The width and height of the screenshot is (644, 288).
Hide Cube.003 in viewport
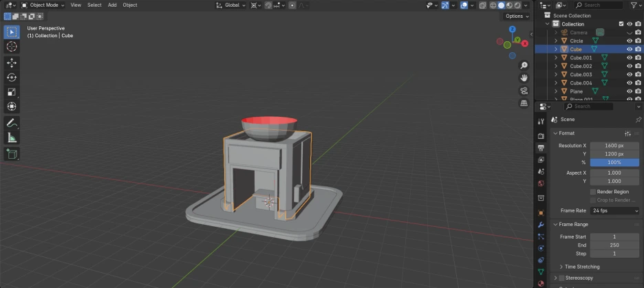(630, 75)
